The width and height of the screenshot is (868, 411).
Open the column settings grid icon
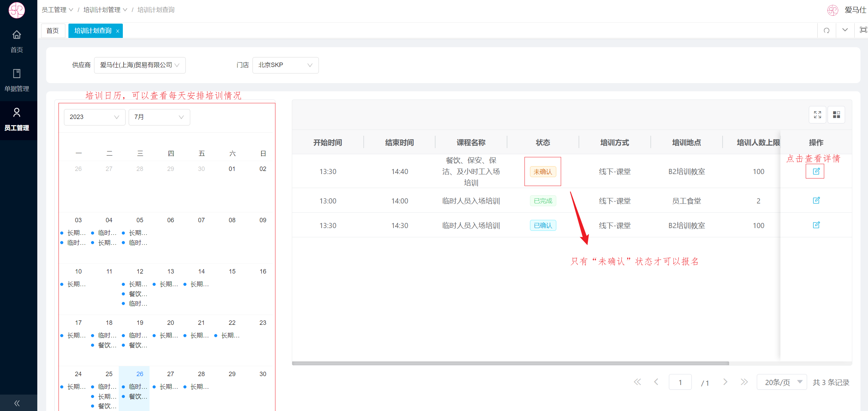pyautogui.click(x=836, y=115)
